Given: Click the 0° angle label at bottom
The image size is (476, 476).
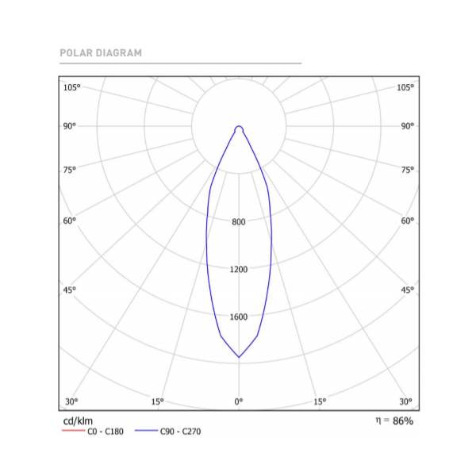Looking at the screenshot, I should tap(239, 401).
